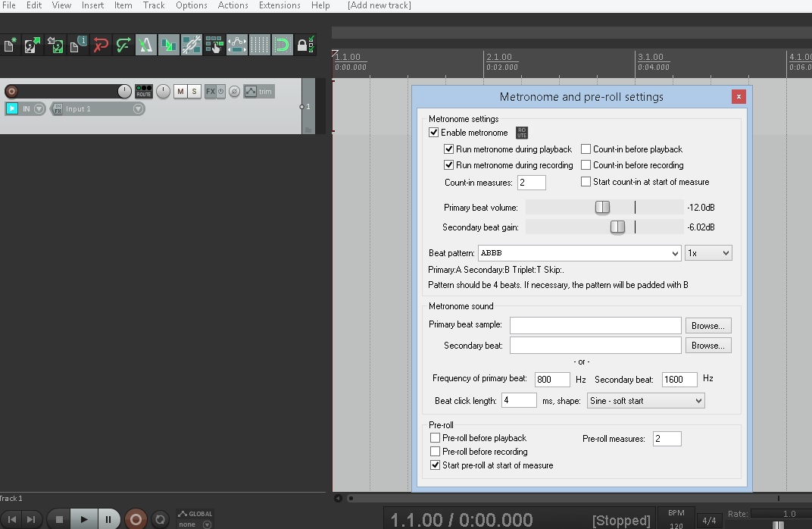The height and width of the screenshot is (529, 812).
Task: Toggle the grid lines toolbar icon
Action: [x=259, y=45]
